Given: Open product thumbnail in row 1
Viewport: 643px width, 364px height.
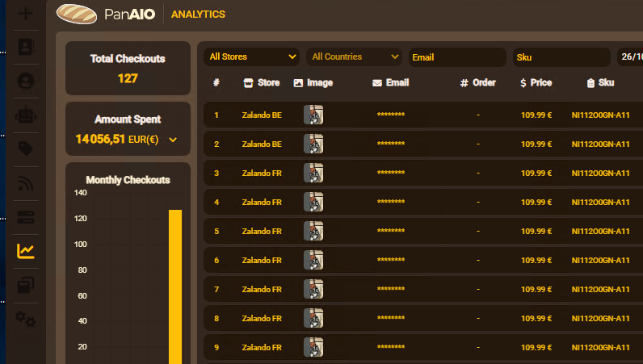Looking at the screenshot, I should [x=313, y=115].
